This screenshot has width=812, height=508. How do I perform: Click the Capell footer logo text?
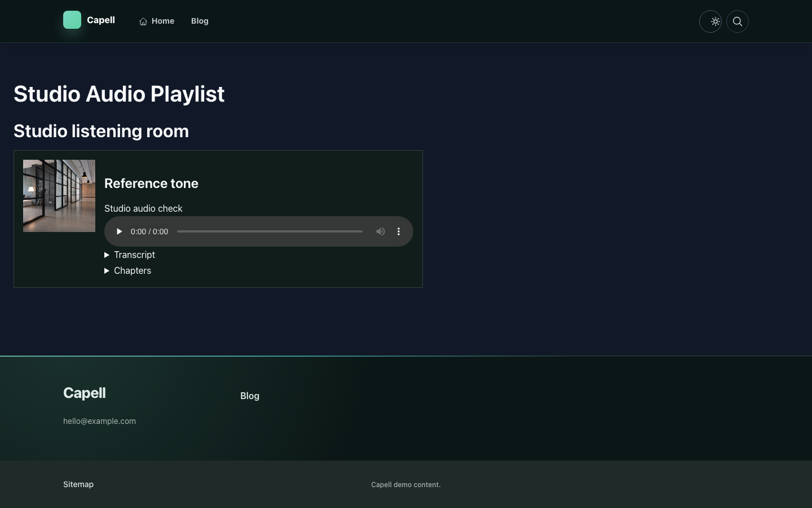coord(85,393)
